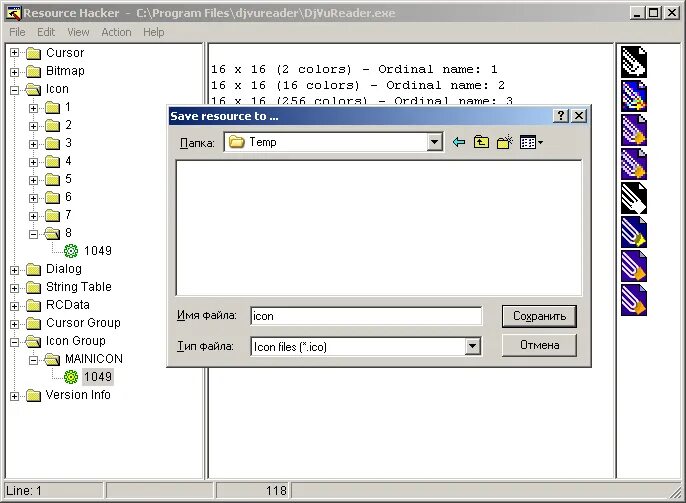Click the RCData folder icon

pos(33,305)
